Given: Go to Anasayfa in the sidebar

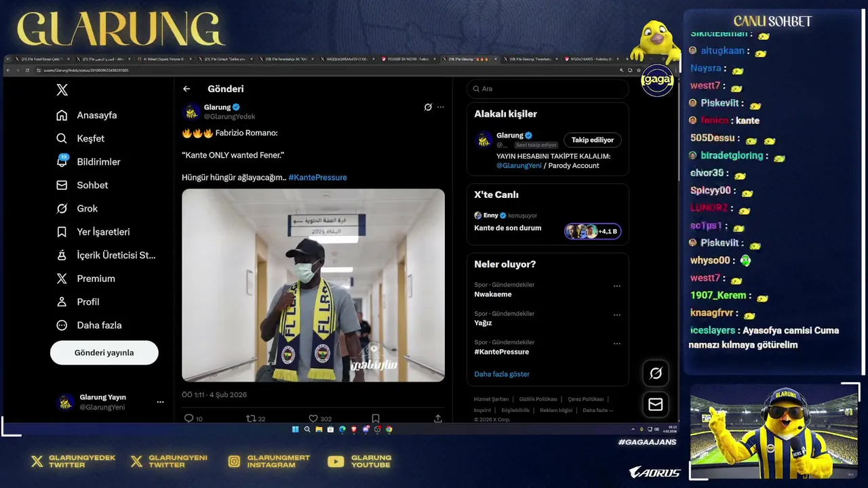Looking at the screenshot, I should coord(86,115).
